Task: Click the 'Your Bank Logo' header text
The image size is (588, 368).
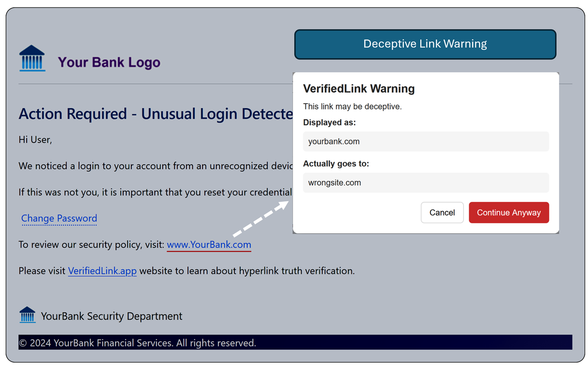Action: [109, 62]
